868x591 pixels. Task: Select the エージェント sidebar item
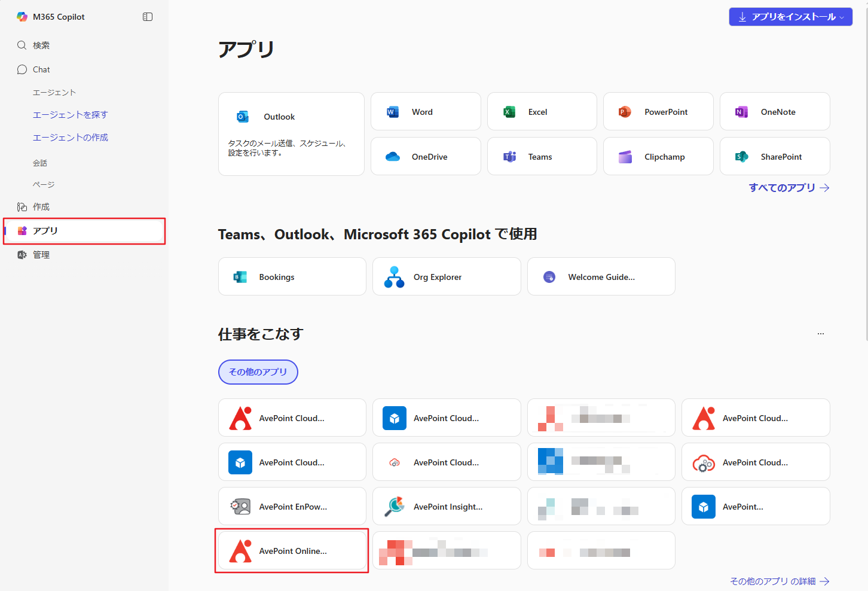click(x=54, y=93)
